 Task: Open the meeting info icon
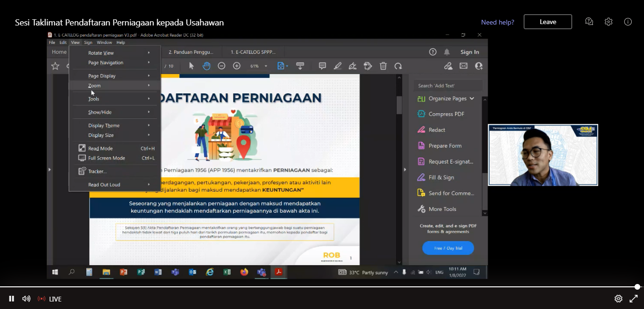627,22
